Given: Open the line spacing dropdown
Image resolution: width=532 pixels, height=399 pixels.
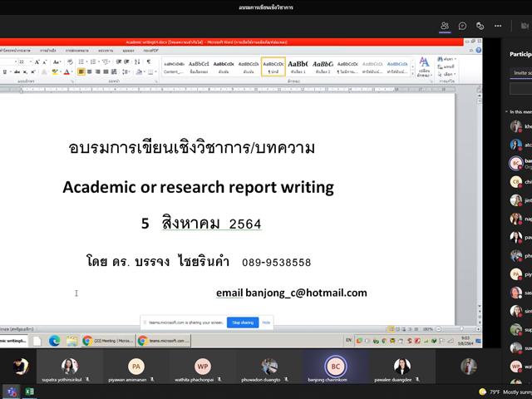Looking at the screenshot, I should (126, 72).
